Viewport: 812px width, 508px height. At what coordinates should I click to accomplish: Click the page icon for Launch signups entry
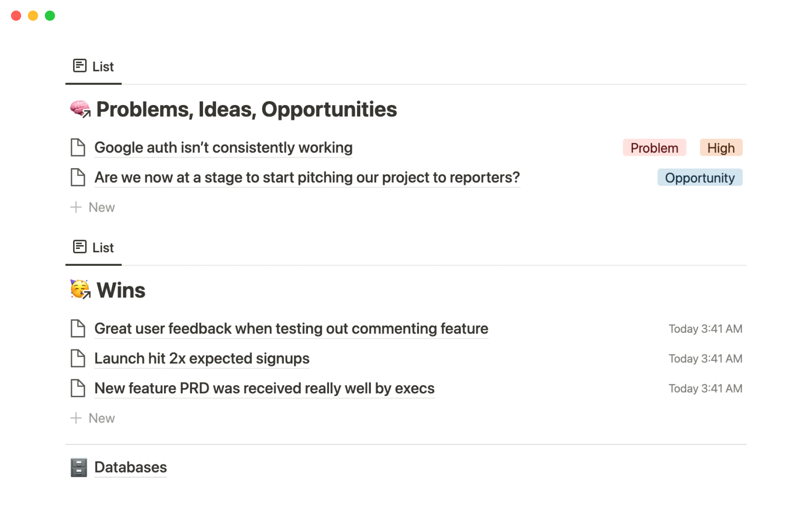(78, 359)
